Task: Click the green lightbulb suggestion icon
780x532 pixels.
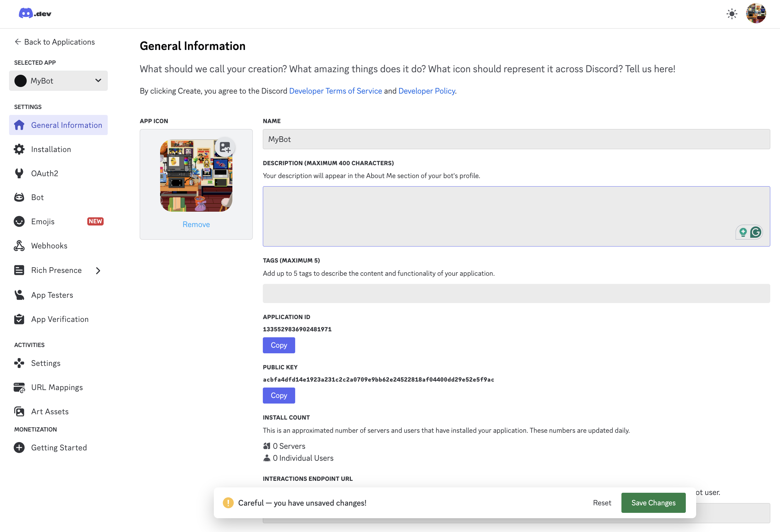Action: click(x=743, y=232)
